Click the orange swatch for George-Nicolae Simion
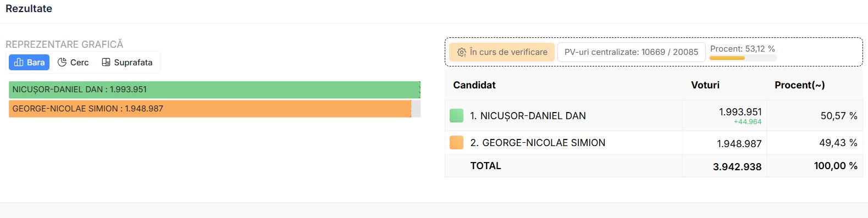The height and width of the screenshot is (218, 868). tap(456, 143)
